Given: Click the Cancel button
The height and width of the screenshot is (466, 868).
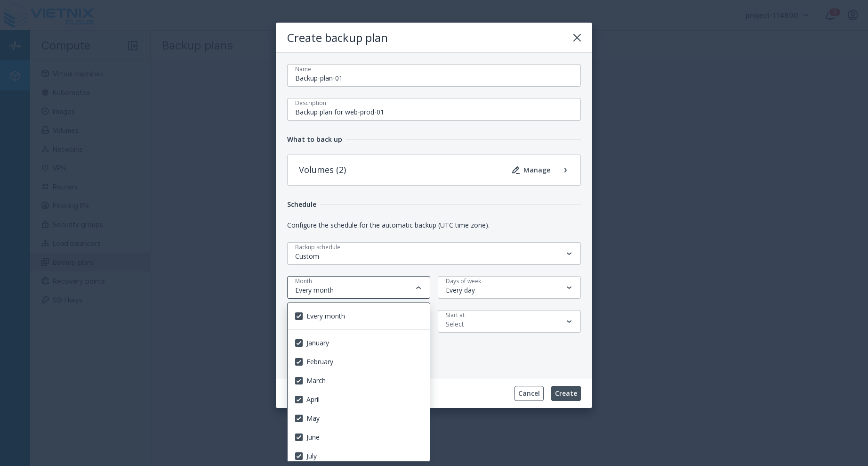Looking at the screenshot, I should pyautogui.click(x=529, y=393).
